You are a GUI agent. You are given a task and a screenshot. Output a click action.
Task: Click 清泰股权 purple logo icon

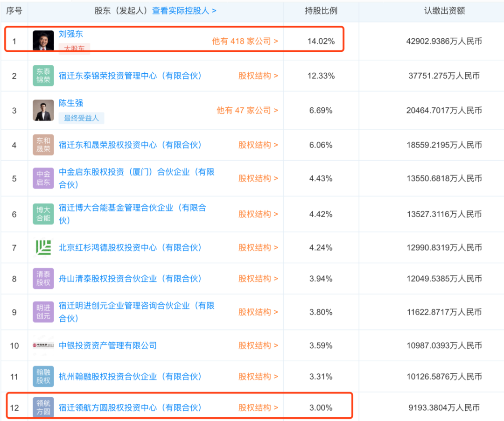tap(43, 278)
